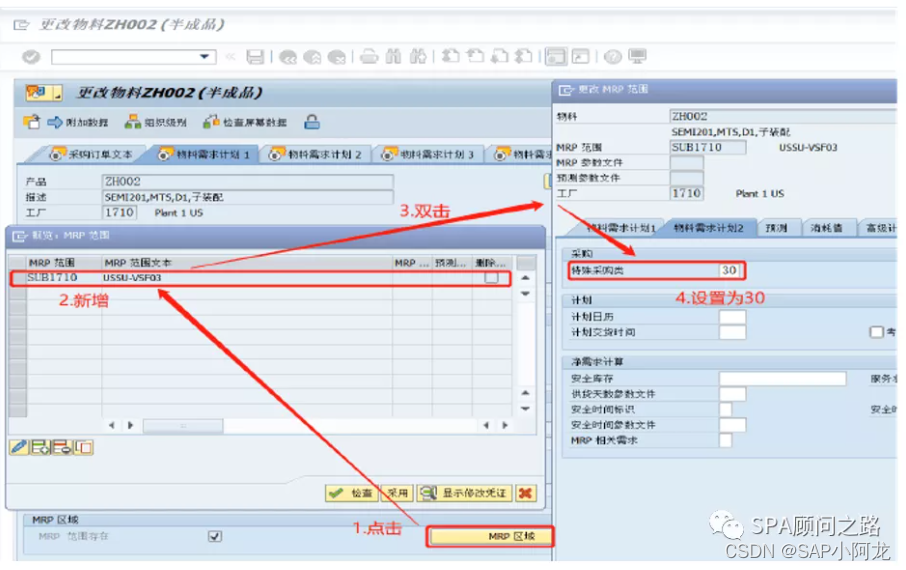Click the Previous Page icon

click(x=475, y=57)
